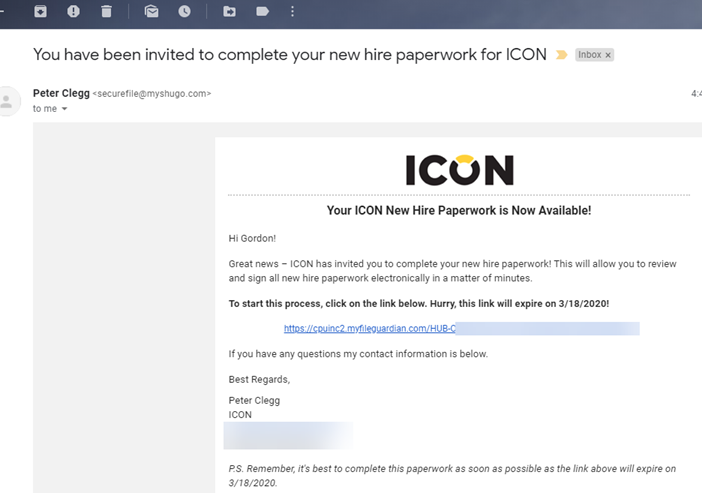Delete the email using the trash icon
The image size is (702, 493).
point(106,11)
